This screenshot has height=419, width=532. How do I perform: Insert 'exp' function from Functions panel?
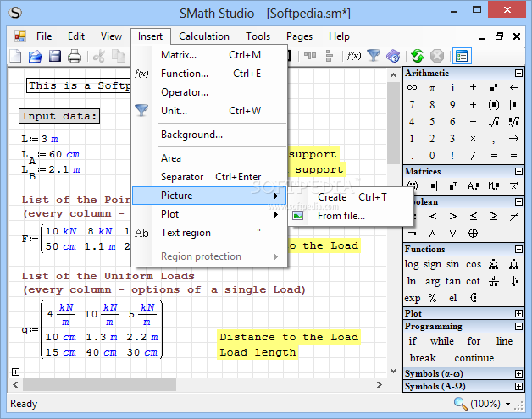pyautogui.click(x=413, y=298)
